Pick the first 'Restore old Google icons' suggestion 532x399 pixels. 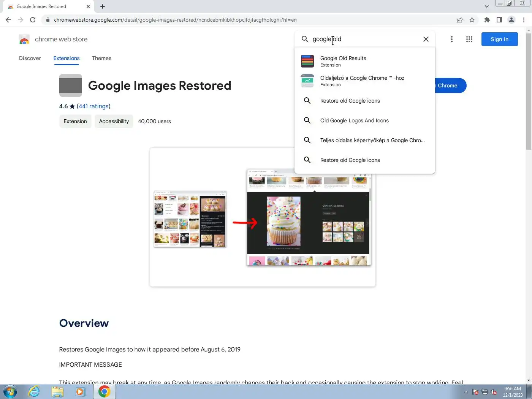[365, 101]
